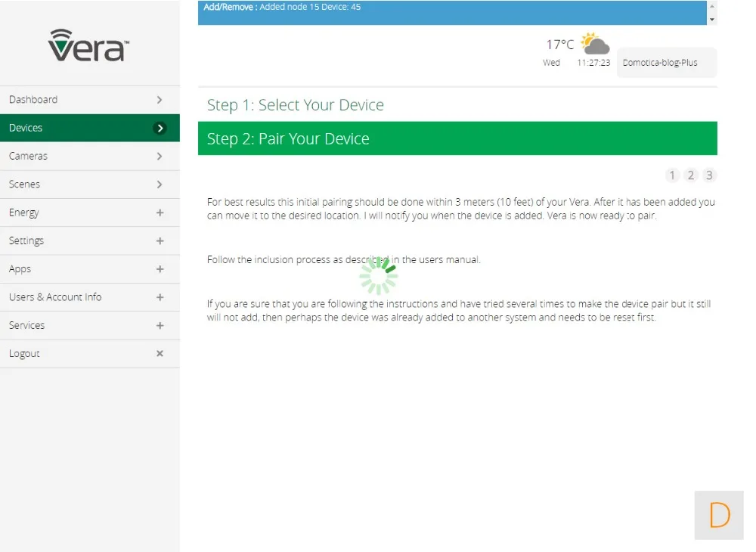Expand the Energy menu plus sign
Image resolution: width=756 pixels, height=552 pixels.
160,212
